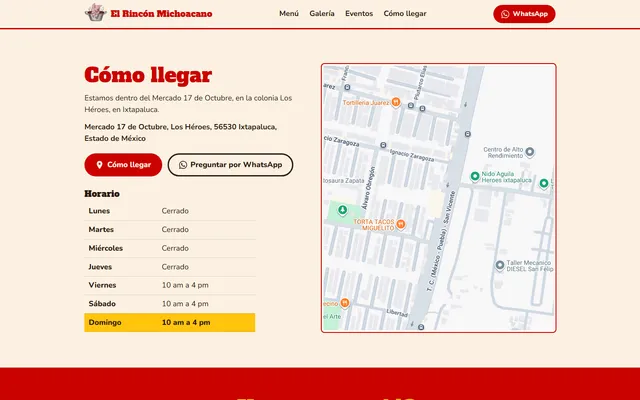Select Cómo llegar in the top navigation
640x400 pixels.
click(405, 13)
